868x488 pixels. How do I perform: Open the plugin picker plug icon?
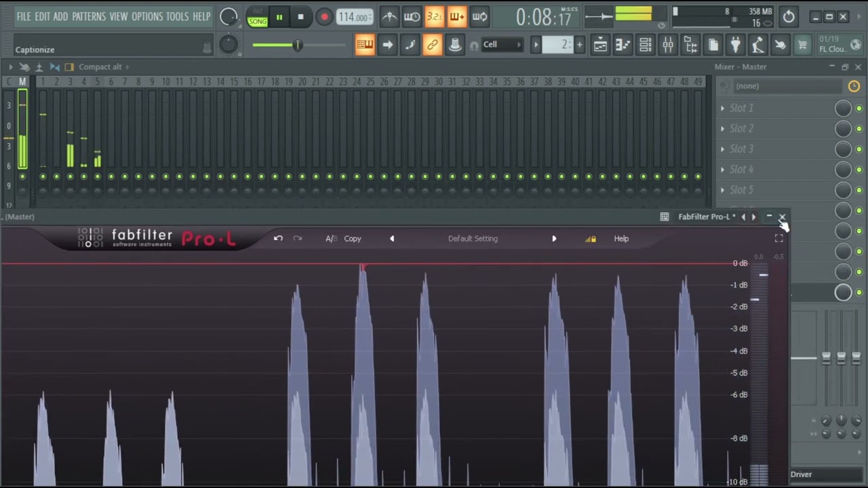click(x=736, y=45)
